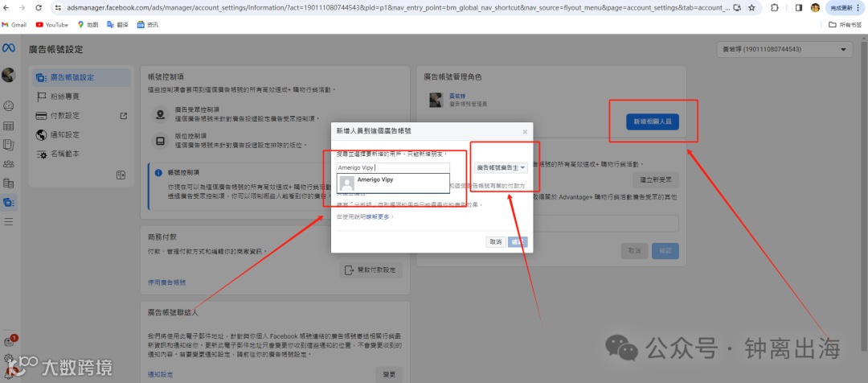
Task: Click the 版位控制項 placement icon
Action: [x=160, y=140]
